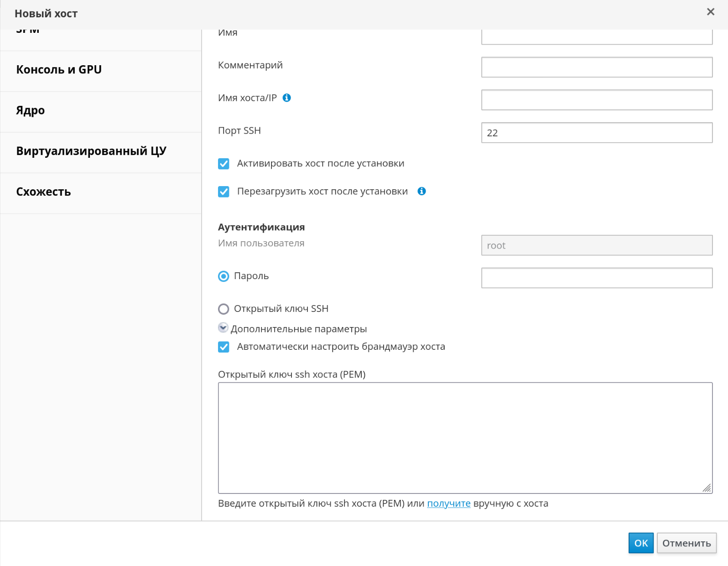Click the Порт SSH field containing 22
The image size is (728, 566).
click(x=596, y=133)
